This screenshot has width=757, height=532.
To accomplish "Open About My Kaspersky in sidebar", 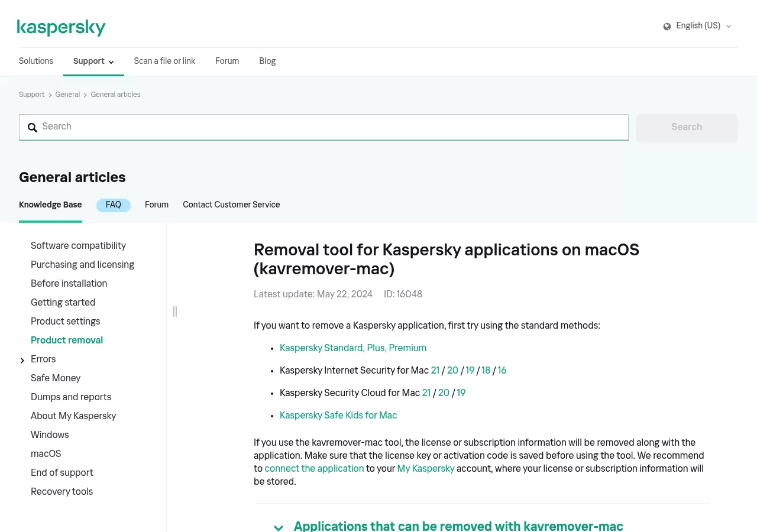I will tap(73, 416).
